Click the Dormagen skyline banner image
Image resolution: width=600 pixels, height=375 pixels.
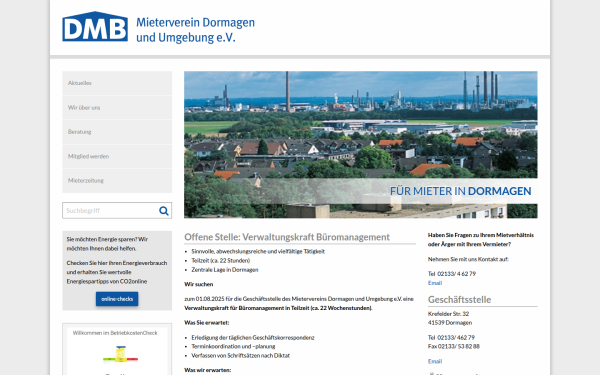point(360,145)
